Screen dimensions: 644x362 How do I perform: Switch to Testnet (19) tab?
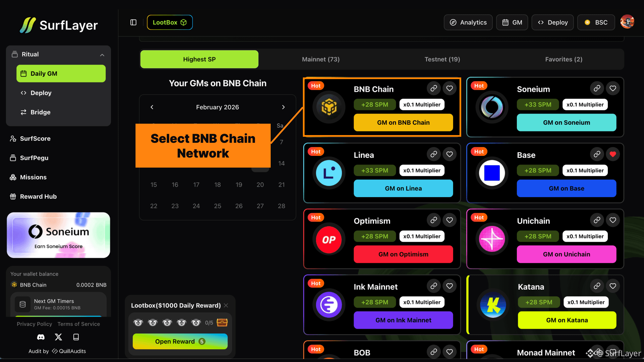(442, 59)
